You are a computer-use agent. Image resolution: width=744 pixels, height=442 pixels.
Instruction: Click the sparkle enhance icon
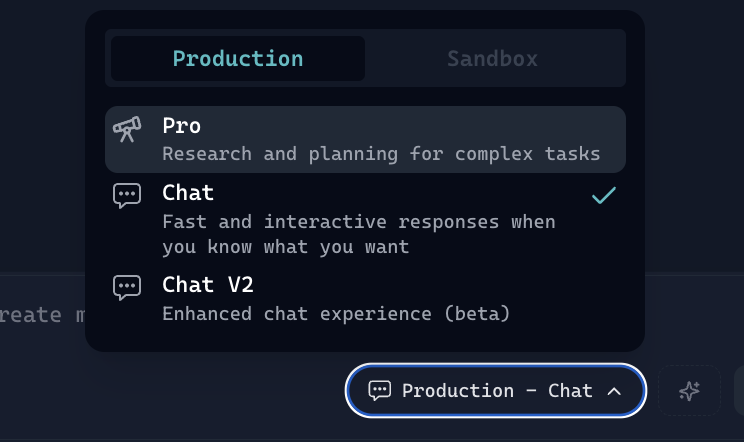pyautogui.click(x=689, y=391)
